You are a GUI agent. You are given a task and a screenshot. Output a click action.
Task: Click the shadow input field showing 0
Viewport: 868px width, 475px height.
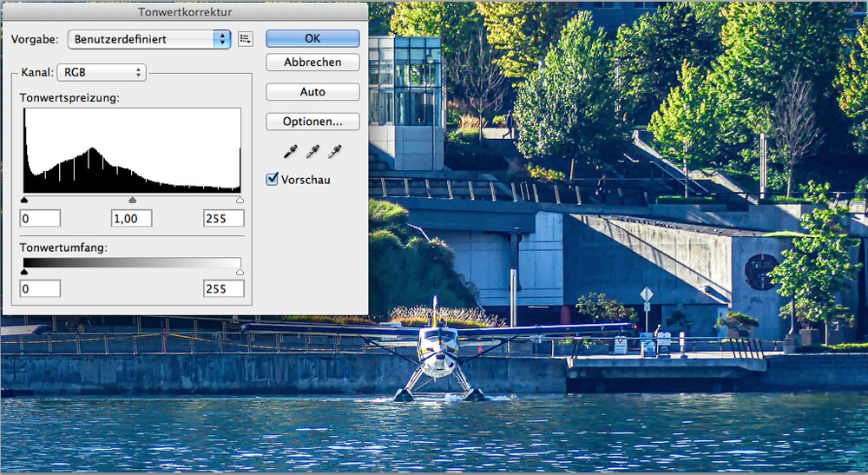pyautogui.click(x=40, y=218)
